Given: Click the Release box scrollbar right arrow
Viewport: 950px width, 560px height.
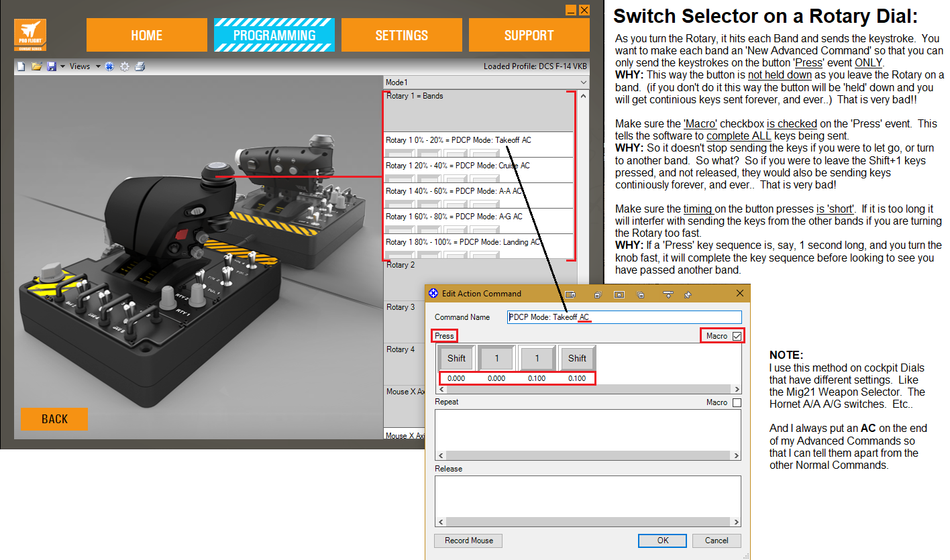Looking at the screenshot, I should coord(736,522).
